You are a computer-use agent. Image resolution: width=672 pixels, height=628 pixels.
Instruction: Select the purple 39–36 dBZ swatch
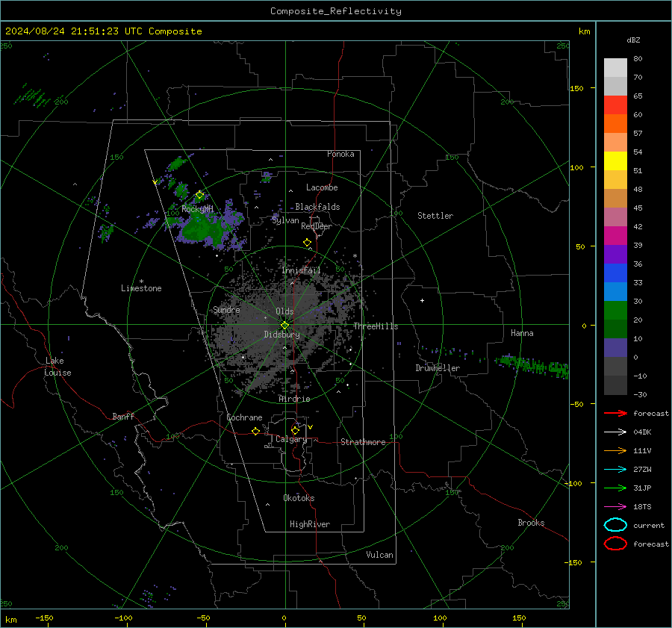pos(615,255)
